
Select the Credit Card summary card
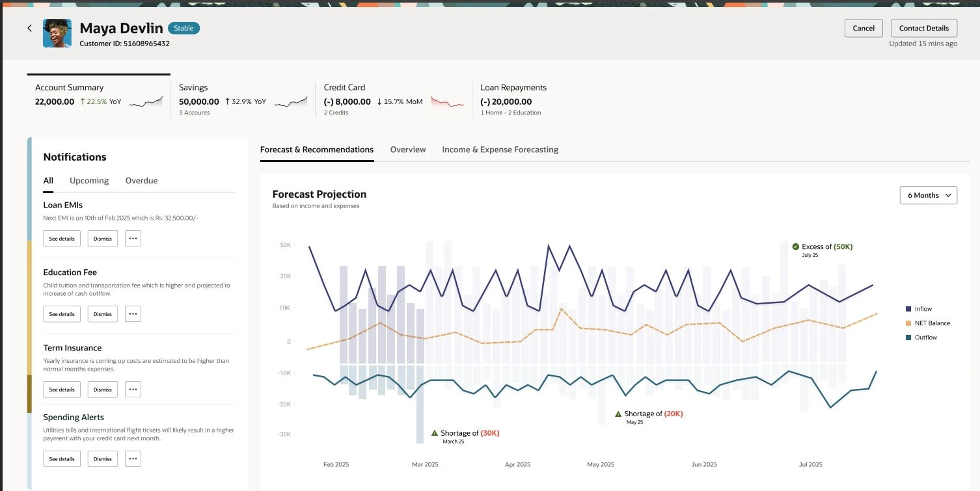click(x=394, y=99)
